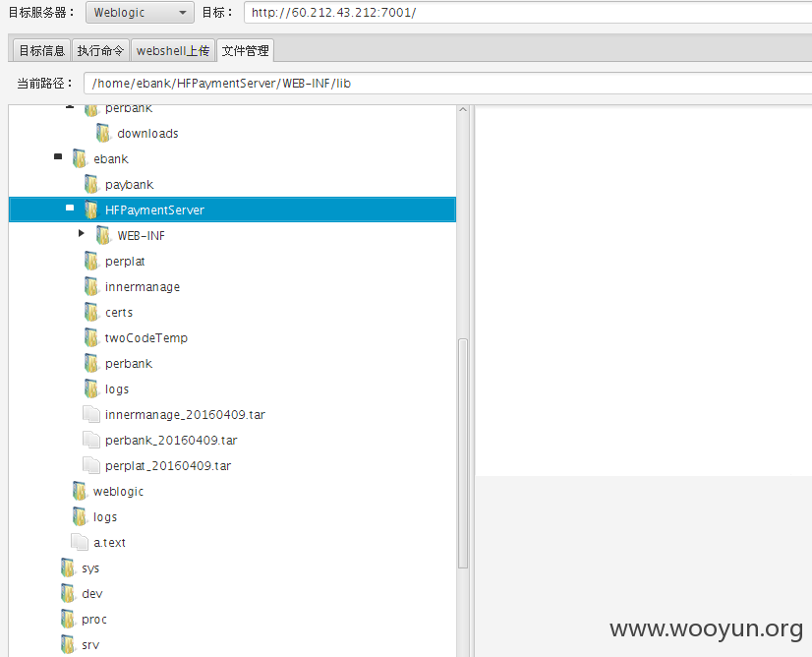Click the tree scrollbar up arrow

coord(463,110)
